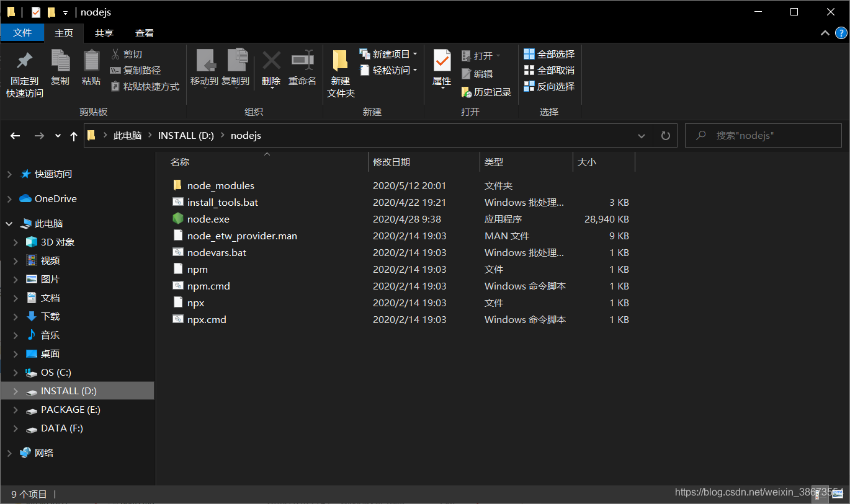Viewport: 850px width, 504px height.
Task: Click the node.exe green hexagon icon
Action: click(178, 219)
